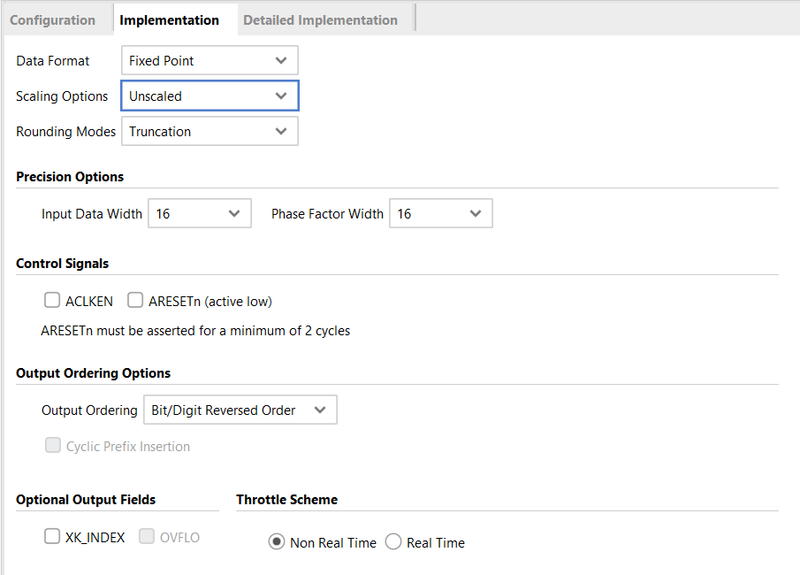Click the Throttle Scheme section heading
Screen dimensions: 800x575
[x=286, y=500]
